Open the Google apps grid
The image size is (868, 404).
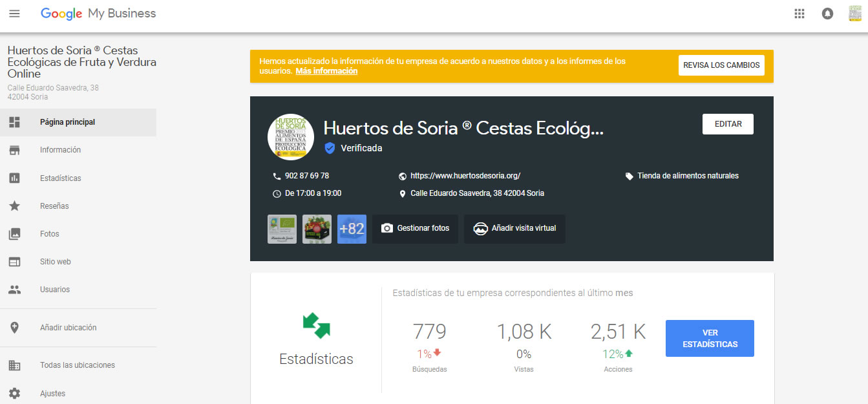pos(799,14)
